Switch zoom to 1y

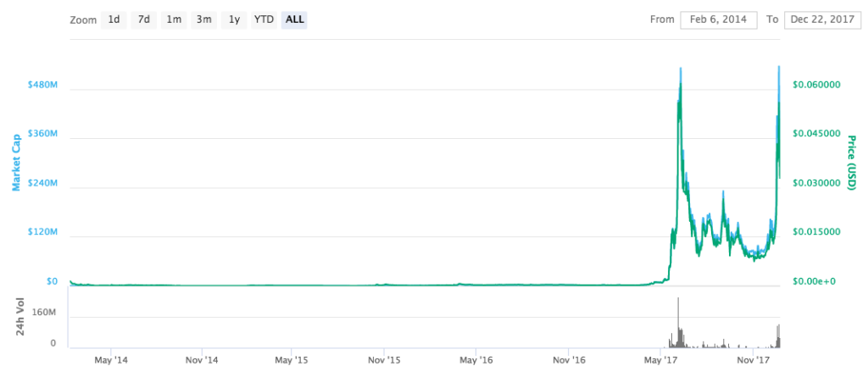click(x=234, y=20)
